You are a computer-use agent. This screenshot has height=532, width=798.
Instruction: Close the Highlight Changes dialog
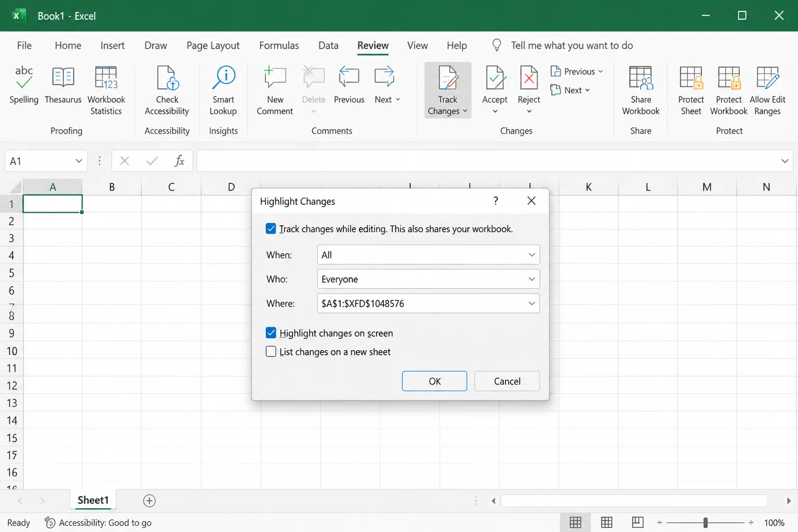click(x=531, y=201)
